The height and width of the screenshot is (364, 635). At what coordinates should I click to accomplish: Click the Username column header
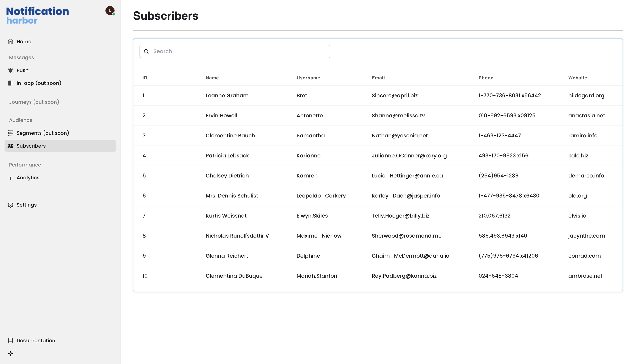point(308,78)
